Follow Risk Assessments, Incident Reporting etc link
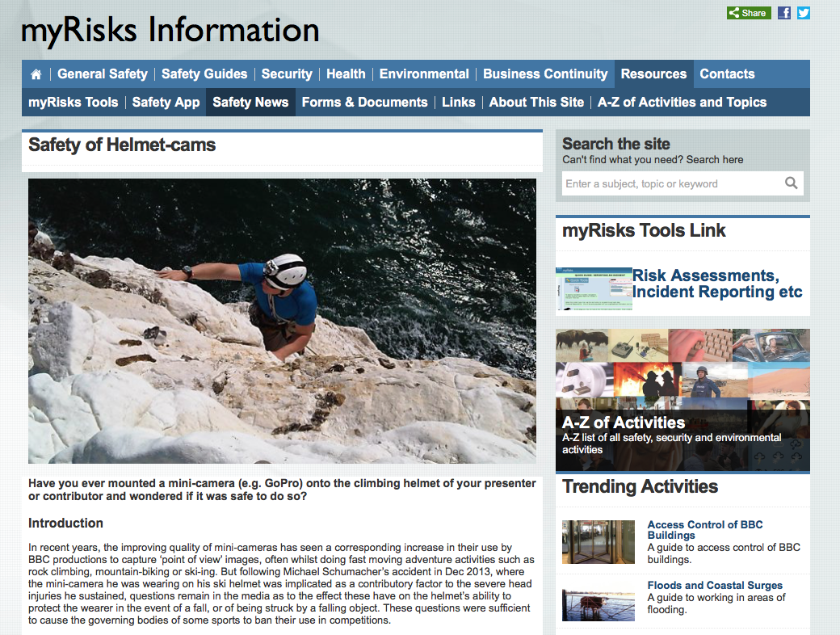The image size is (840, 635). [717, 284]
